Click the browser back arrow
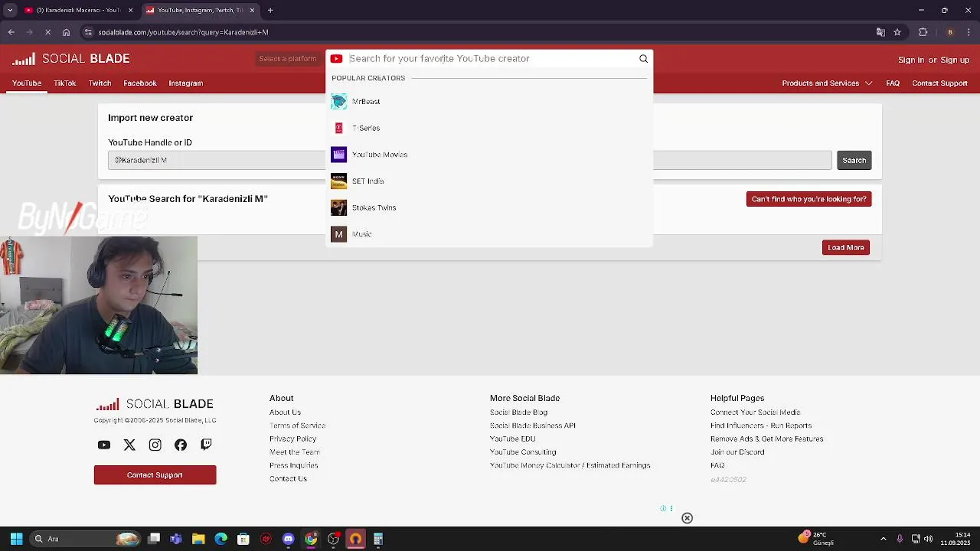Image resolution: width=980 pixels, height=551 pixels. [11, 32]
